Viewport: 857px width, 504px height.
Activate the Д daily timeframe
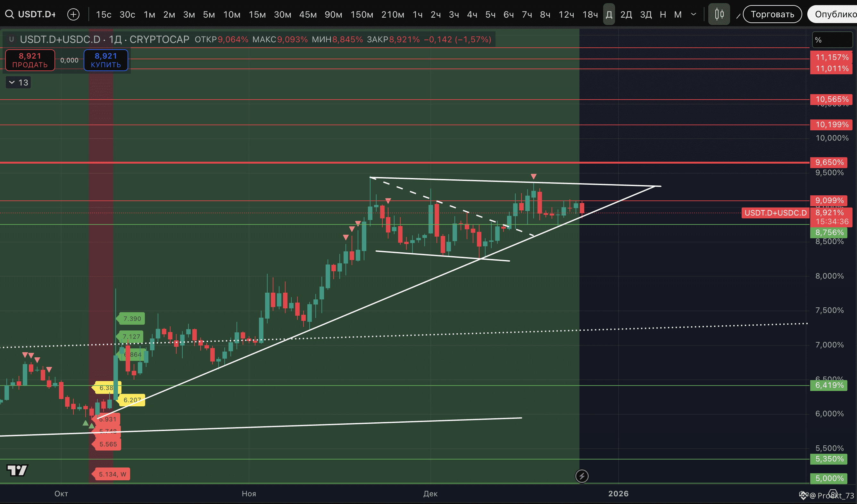[609, 14]
